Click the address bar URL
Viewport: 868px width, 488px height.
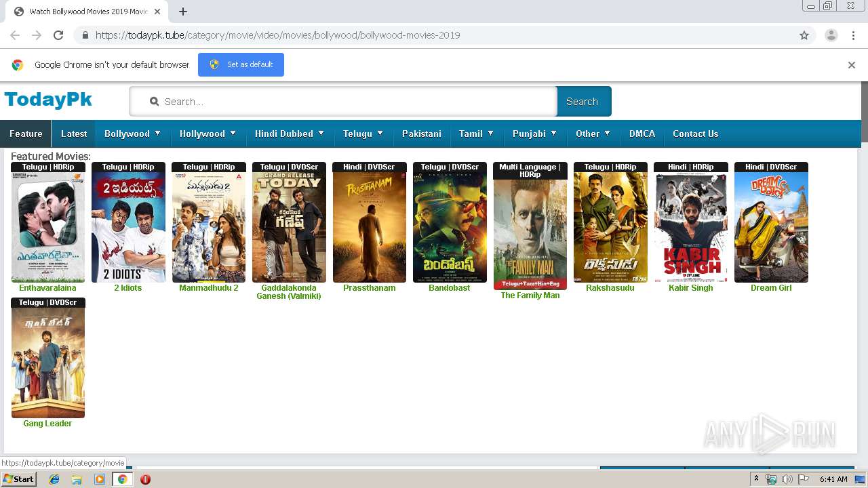pos(278,35)
